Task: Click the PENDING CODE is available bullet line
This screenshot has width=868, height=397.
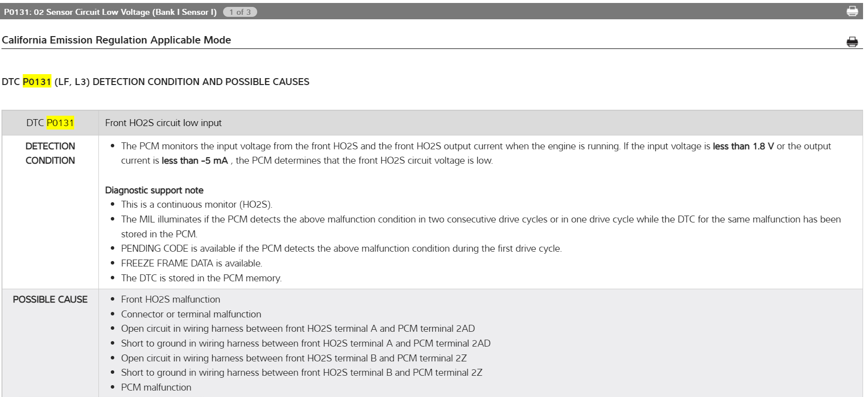Action: pos(341,249)
